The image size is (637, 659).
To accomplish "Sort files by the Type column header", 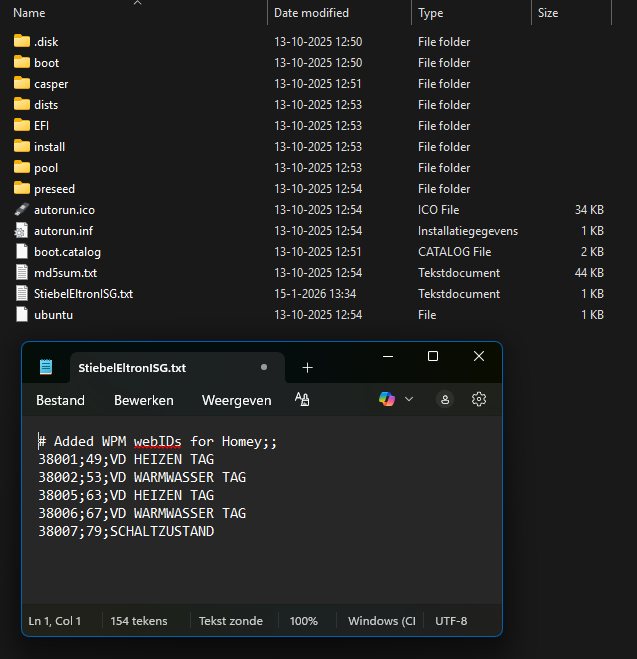I will tap(431, 13).
